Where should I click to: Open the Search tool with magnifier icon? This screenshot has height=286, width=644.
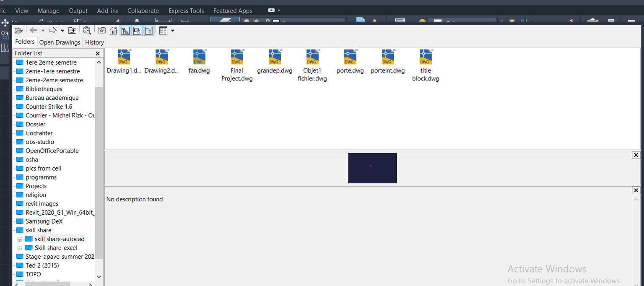87,31
